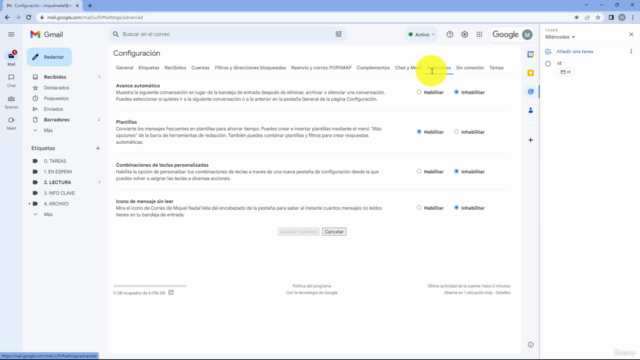
Task: Add a new label with plus icon
Action: (98, 148)
